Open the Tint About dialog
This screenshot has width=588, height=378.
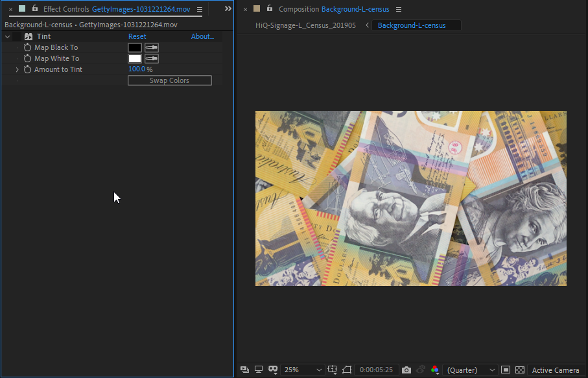point(202,36)
